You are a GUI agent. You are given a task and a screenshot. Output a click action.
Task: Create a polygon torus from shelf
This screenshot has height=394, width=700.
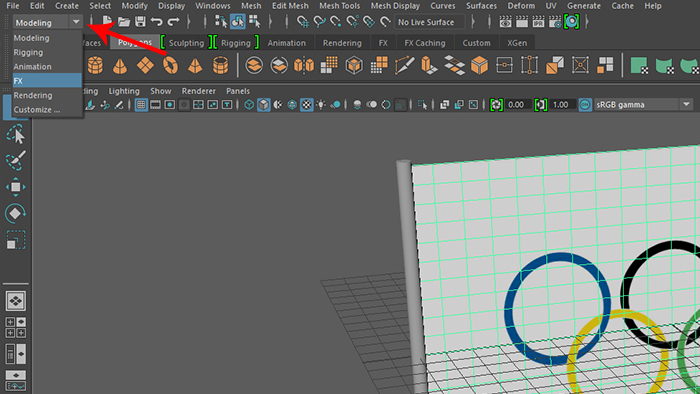pos(170,66)
